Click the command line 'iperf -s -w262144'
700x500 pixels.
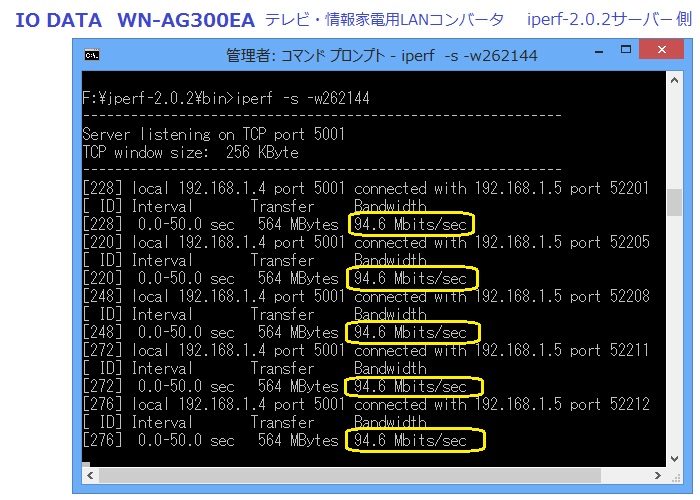(x=303, y=98)
